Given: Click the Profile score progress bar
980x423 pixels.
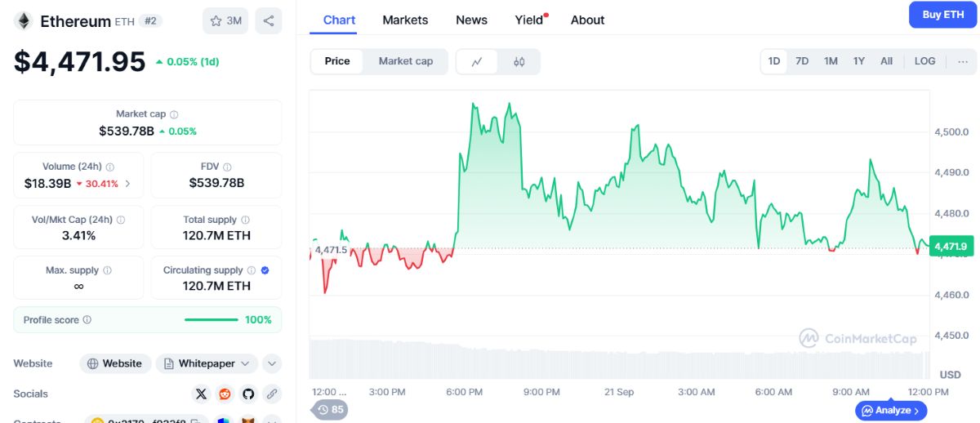Looking at the screenshot, I should 212,320.
